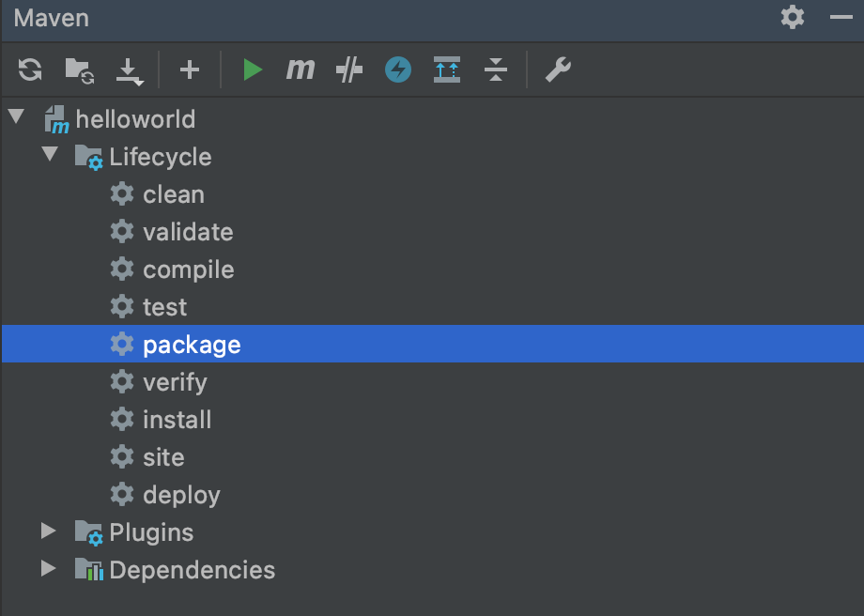
Task: Reload all Maven projects
Action: click(x=30, y=70)
